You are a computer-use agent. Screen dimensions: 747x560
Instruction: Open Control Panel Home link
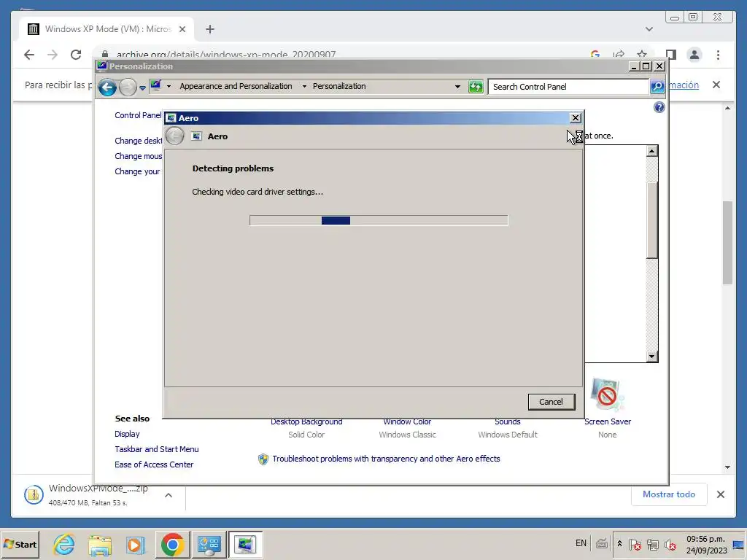click(x=138, y=115)
